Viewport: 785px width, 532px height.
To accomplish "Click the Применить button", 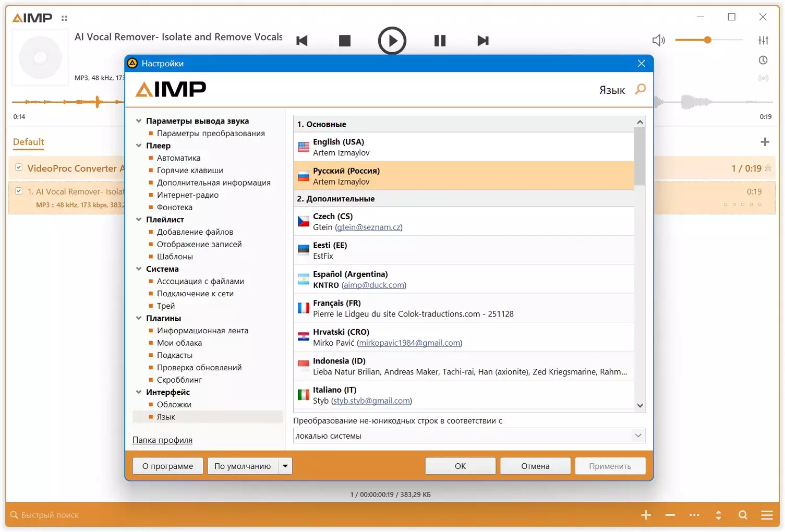I will 610,466.
